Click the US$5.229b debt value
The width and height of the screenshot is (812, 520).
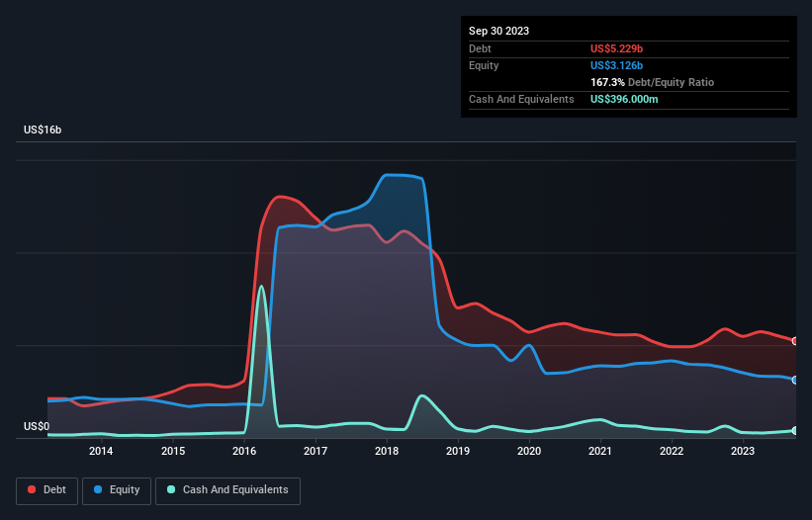coord(616,48)
